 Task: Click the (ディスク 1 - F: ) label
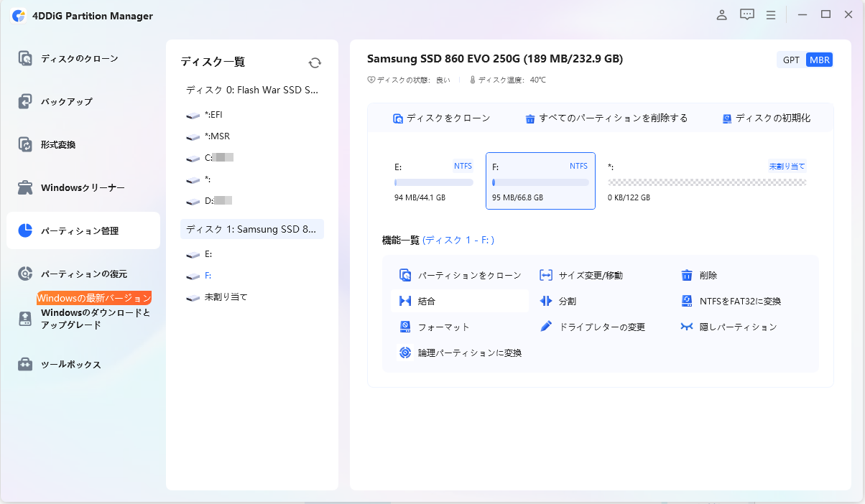(458, 241)
